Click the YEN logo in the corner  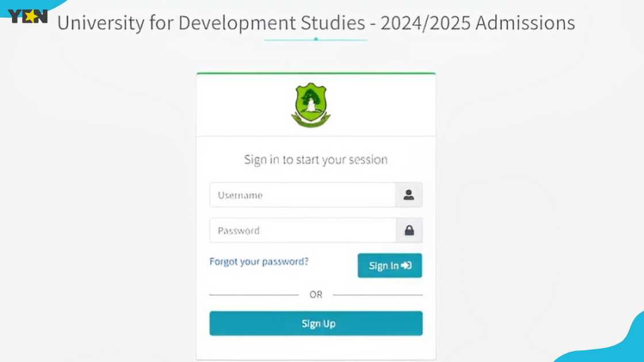pyautogui.click(x=28, y=16)
